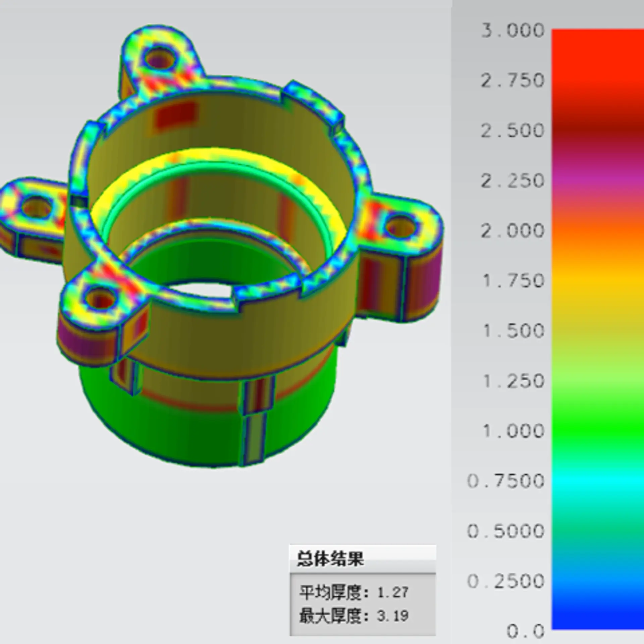
Task: Click the 2.500 legend value
Action: click(513, 131)
